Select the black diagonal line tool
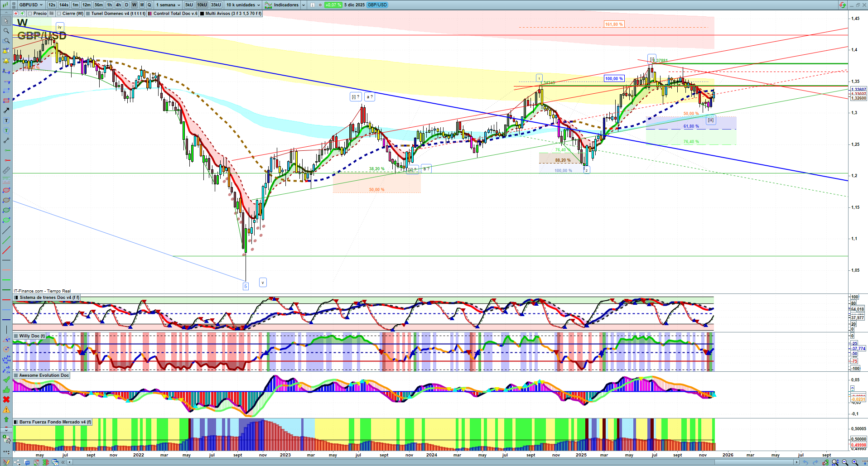The image size is (868, 466). 6,230
